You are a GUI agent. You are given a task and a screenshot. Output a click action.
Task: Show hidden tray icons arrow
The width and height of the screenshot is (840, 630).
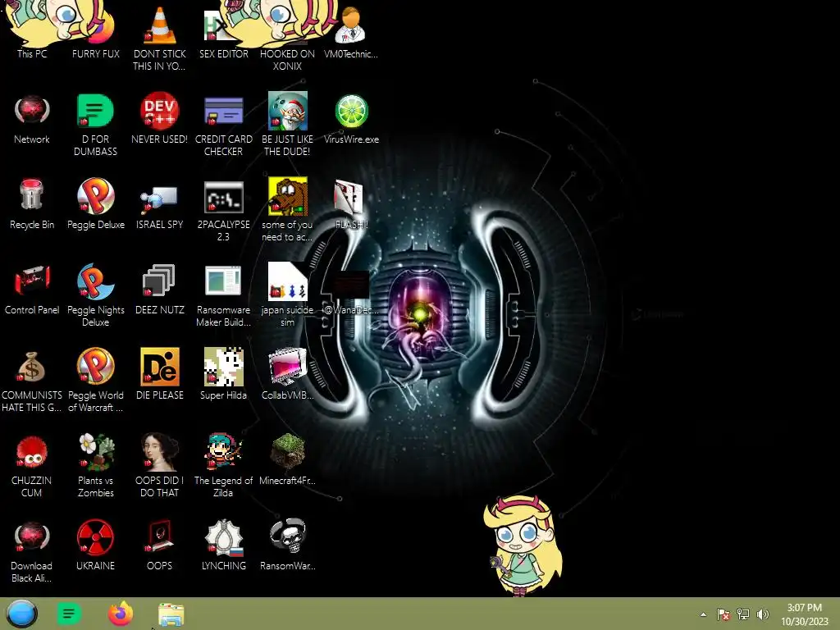(x=703, y=614)
